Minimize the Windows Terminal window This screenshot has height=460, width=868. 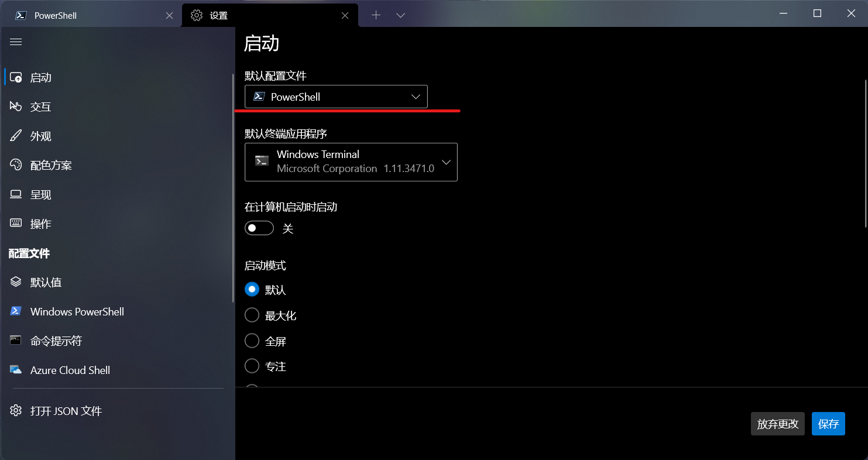point(785,13)
